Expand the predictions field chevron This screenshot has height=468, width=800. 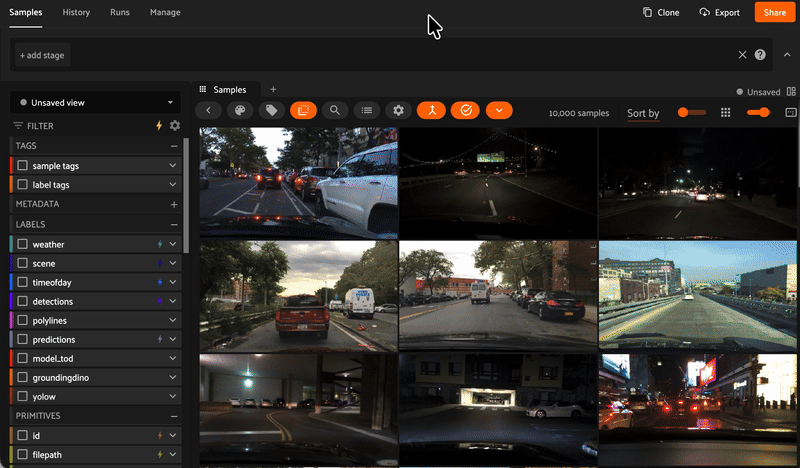(x=173, y=340)
